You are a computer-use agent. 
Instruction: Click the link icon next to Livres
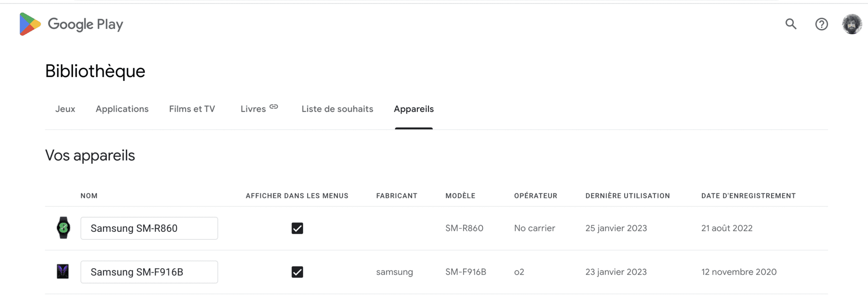[273, 107]
